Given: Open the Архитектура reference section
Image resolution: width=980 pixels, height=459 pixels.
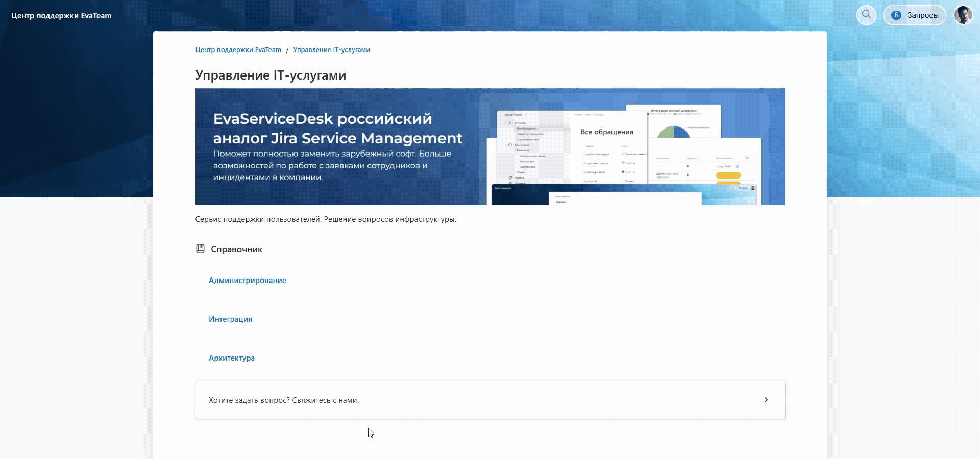Looking at the screenshot, I should pyautogui.click(x=231, y=358).
